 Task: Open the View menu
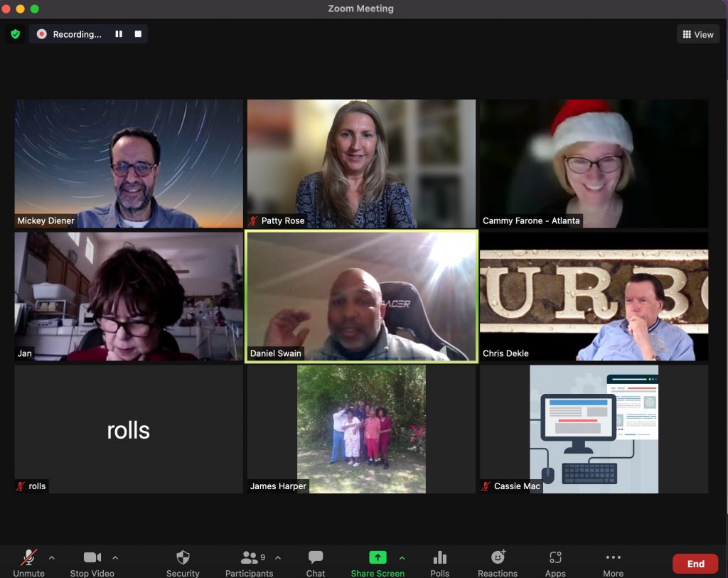[x=697, y=33]
